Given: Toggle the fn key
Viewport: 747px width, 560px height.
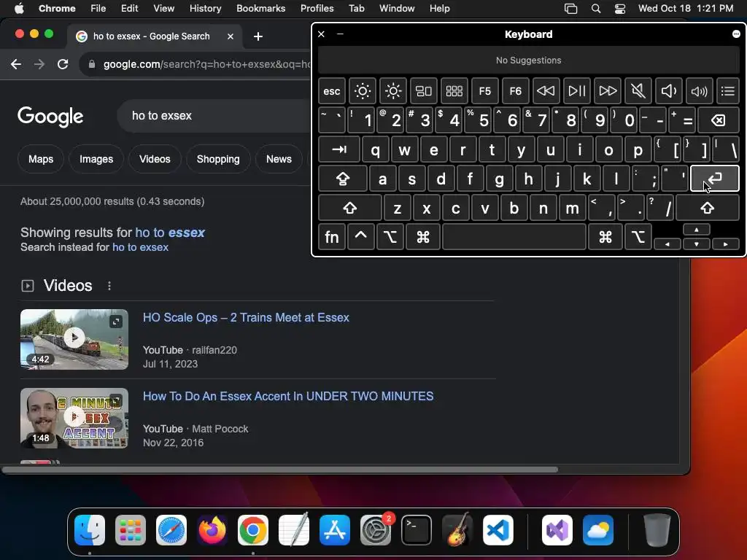Looking at the screenshot, I should click(x=332, y=237).
